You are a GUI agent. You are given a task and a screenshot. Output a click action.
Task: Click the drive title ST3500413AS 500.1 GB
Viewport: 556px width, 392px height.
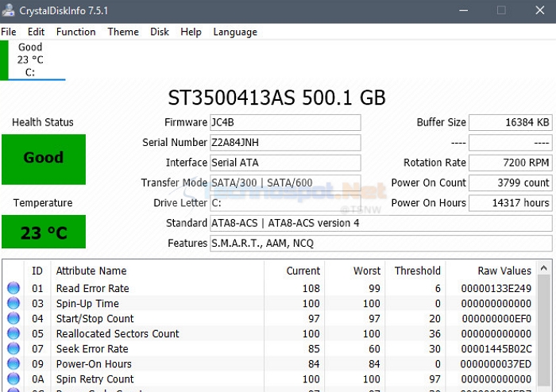point(276,98)
